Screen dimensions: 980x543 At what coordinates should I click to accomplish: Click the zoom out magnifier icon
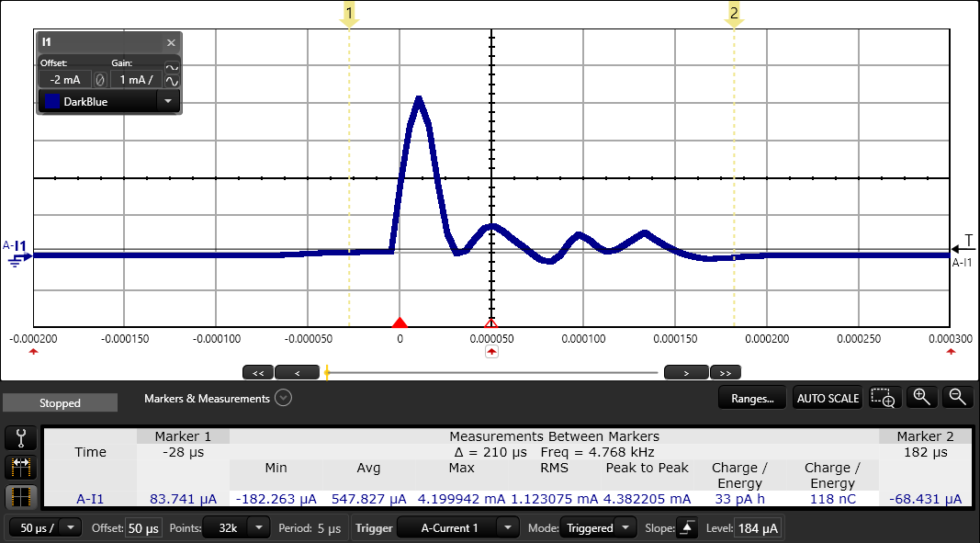[x=957, y=397]
